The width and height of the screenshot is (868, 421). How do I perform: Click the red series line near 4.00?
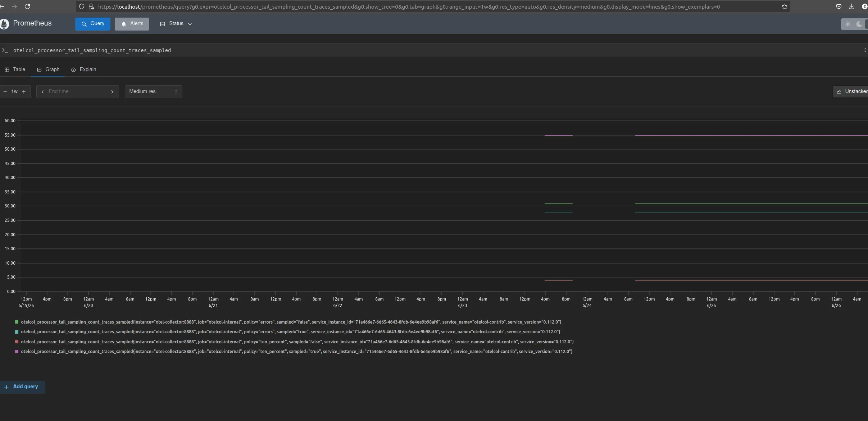click(x=751, y=280)
